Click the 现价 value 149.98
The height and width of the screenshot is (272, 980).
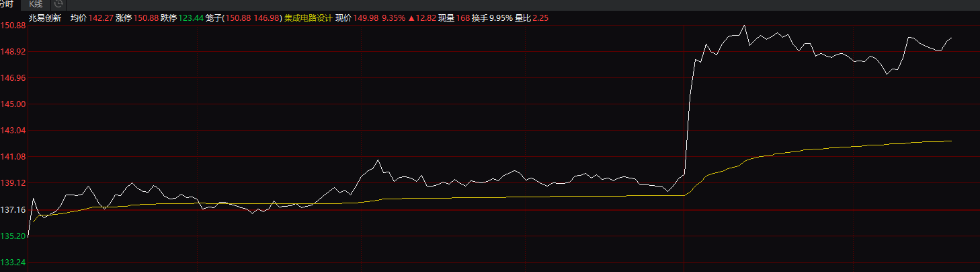point(366,18)
